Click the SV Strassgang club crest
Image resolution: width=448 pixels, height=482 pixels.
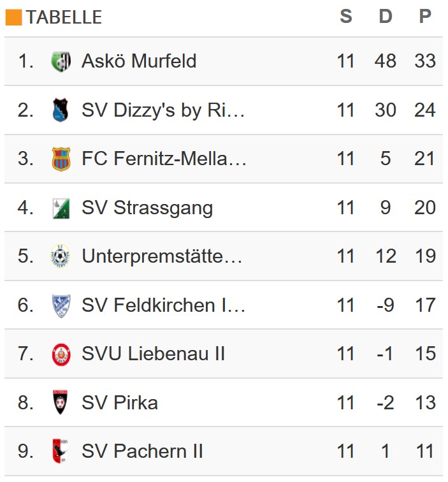[x=61, y=208]
